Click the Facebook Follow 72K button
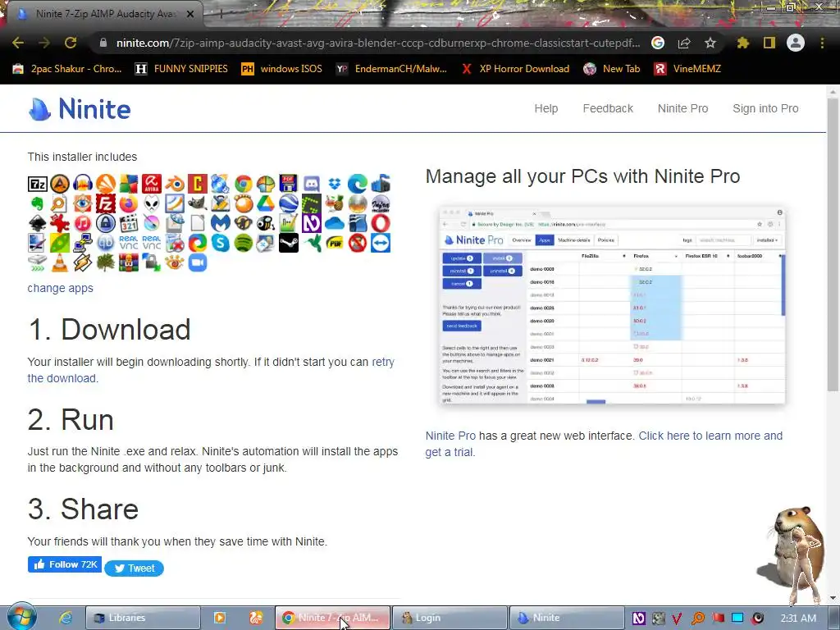The image size is (840, 630). (65, 564)
